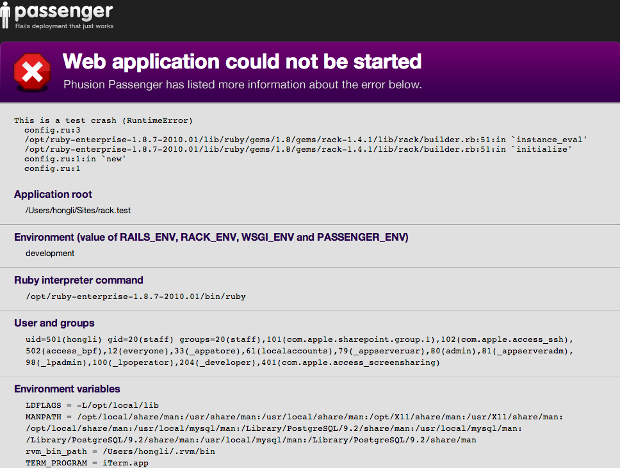Screen dimensions: 620x468
Task: Click the 'config.ru:3' backtrace line
Action: pos(52,130)
